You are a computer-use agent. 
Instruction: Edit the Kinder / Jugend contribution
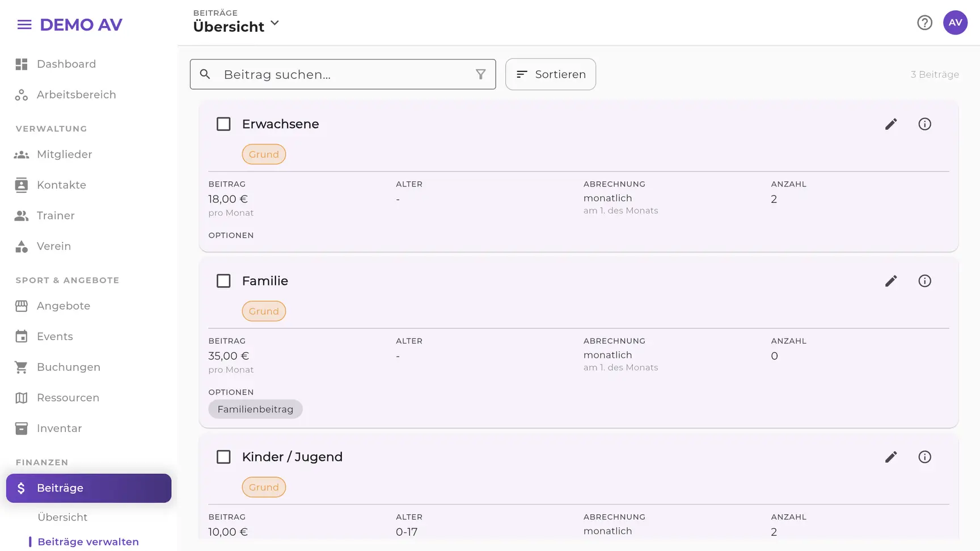point(891,457)
